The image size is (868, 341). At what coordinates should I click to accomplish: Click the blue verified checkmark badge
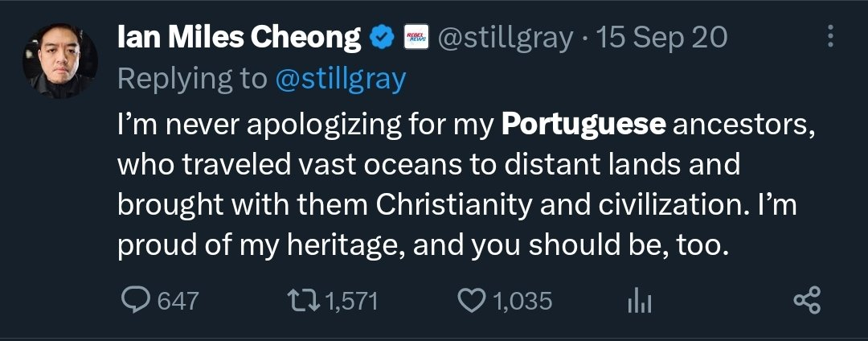tap(381, 36)
